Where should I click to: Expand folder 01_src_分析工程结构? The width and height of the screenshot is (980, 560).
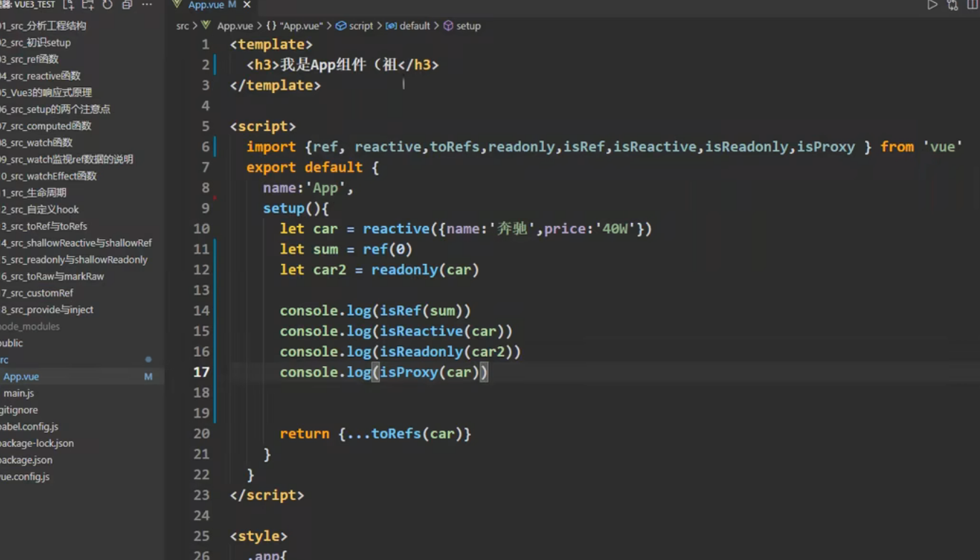44,26
